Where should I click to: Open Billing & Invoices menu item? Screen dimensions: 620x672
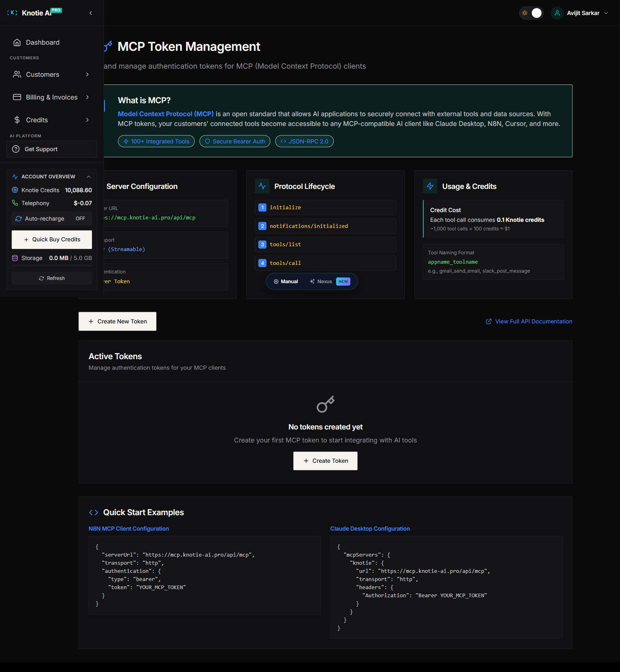tap(52, 97)
